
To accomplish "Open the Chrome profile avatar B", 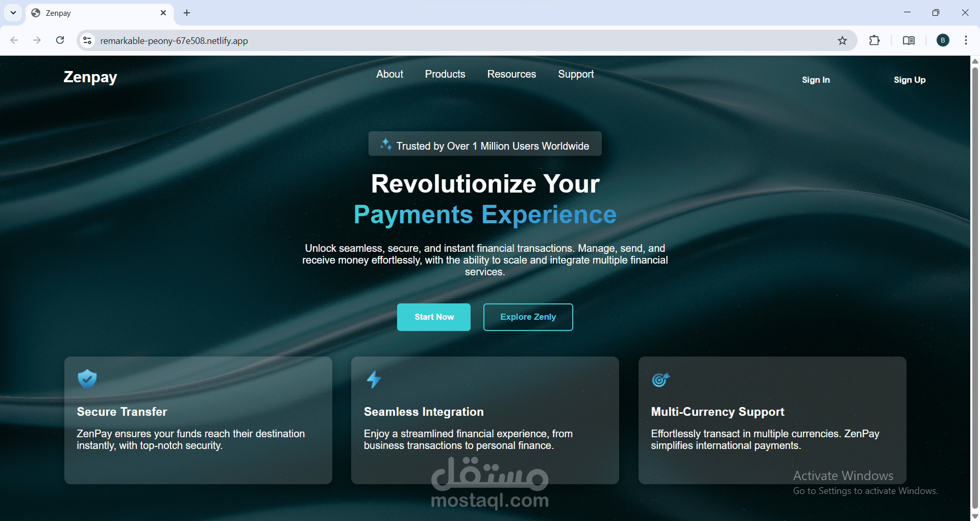I will tap(943, 40).
